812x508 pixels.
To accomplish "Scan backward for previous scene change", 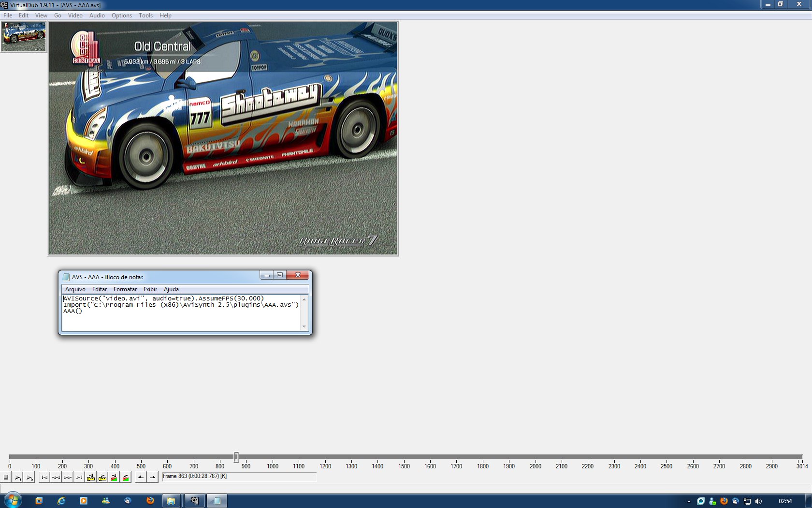I will (x=114, y=478).
